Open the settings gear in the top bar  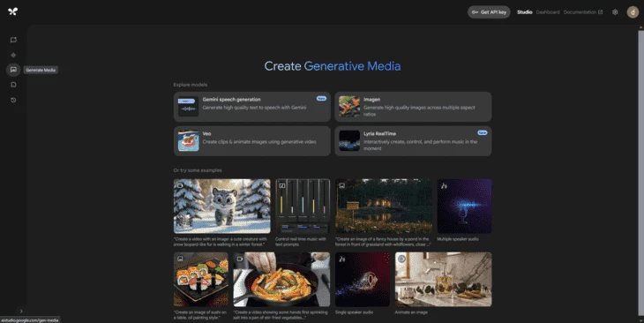[615, 12]
